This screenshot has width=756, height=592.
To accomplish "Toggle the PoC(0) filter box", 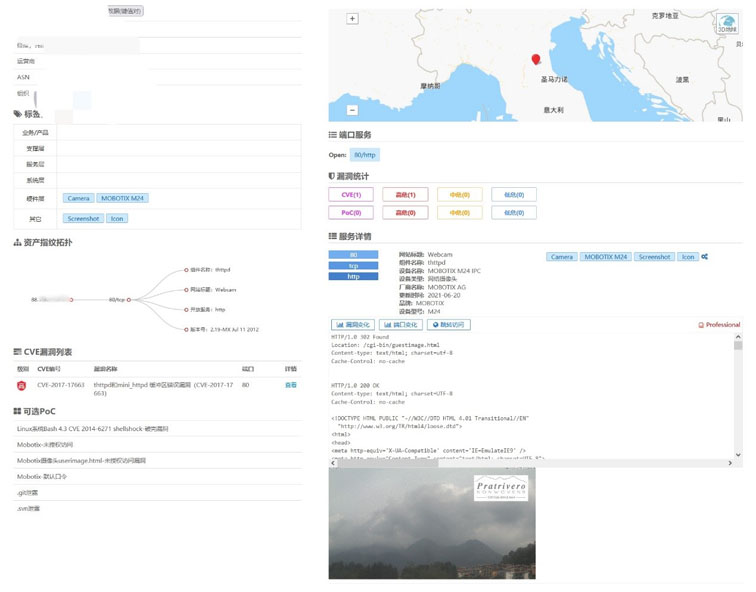I will (351, 212).
